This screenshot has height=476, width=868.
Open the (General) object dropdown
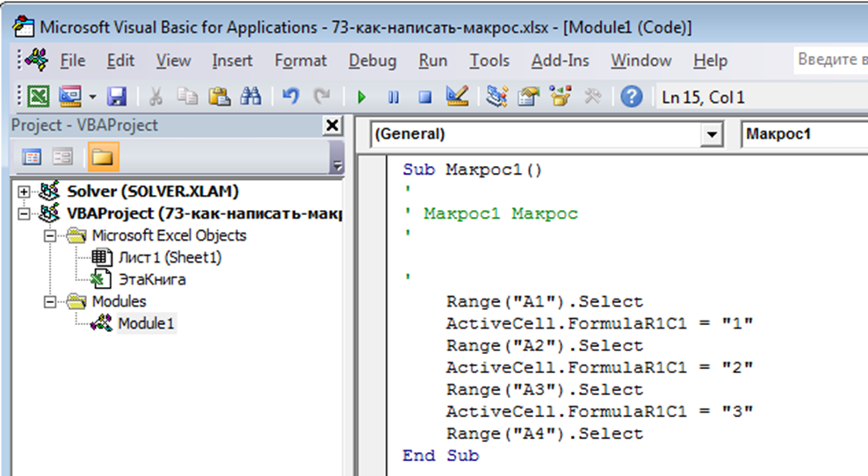[712, 134]
